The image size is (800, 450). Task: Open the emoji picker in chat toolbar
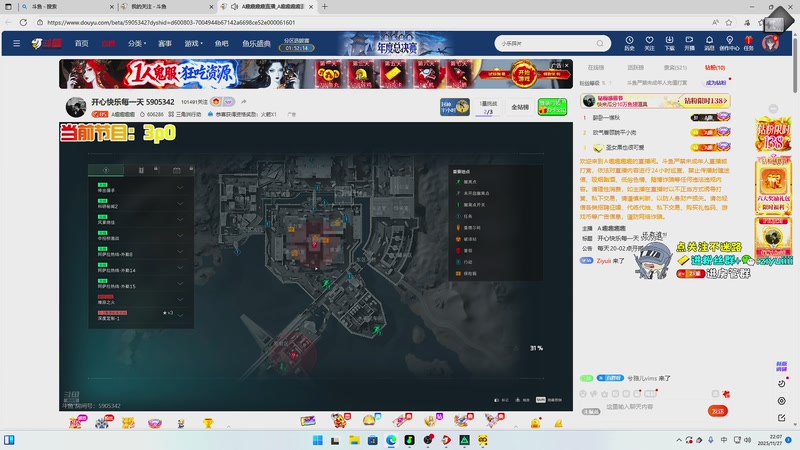coord(583,394)
